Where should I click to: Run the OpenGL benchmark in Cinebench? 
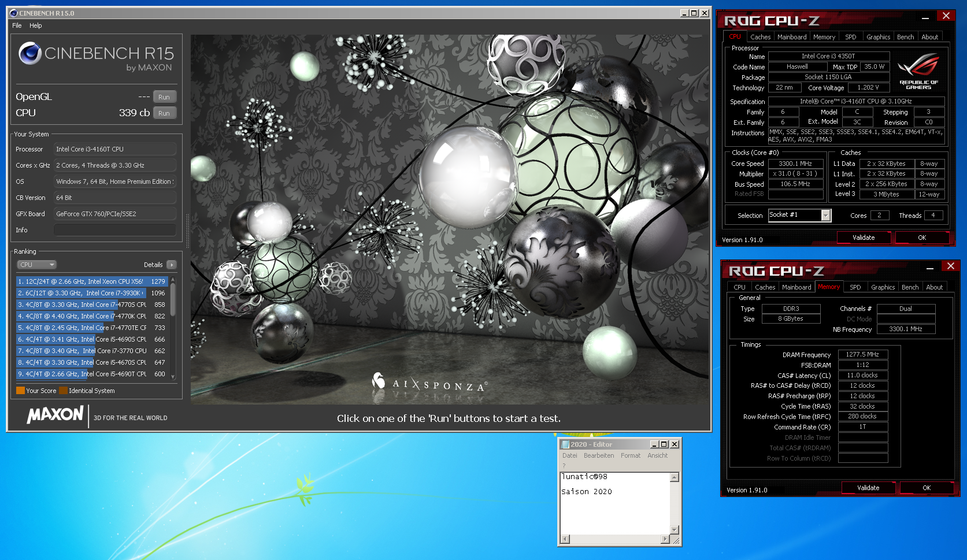coord(164,97)
